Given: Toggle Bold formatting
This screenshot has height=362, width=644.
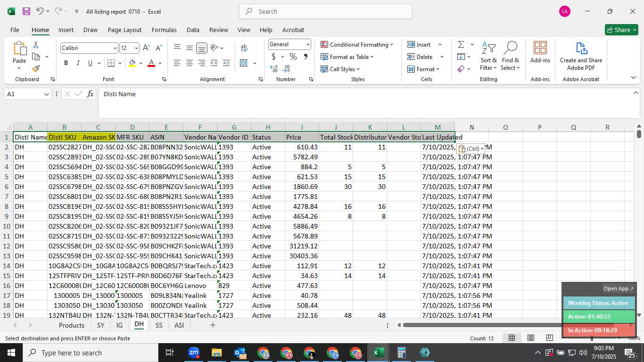Looking at the screenshot, I should [66, 63].
